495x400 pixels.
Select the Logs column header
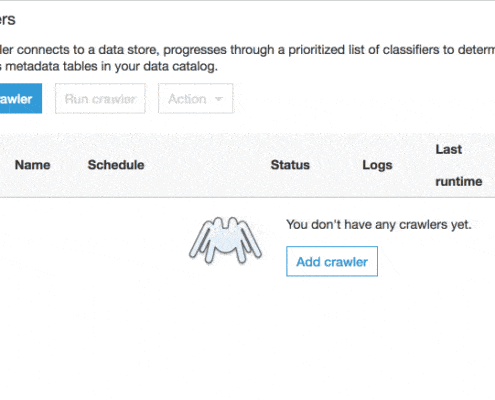click(x=377, y=165)
